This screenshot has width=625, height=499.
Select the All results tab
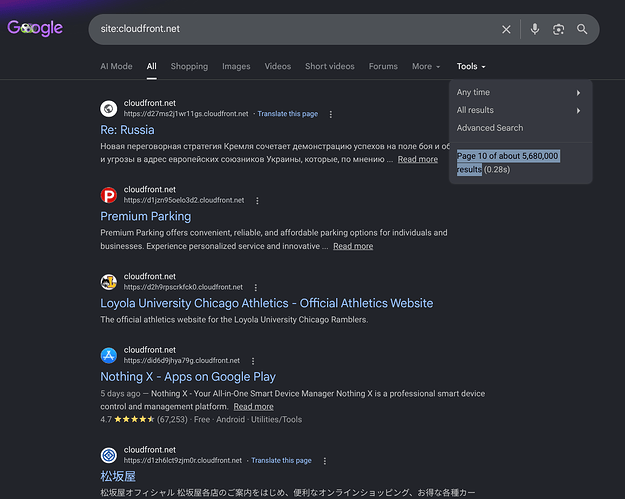tap(151, 67)
